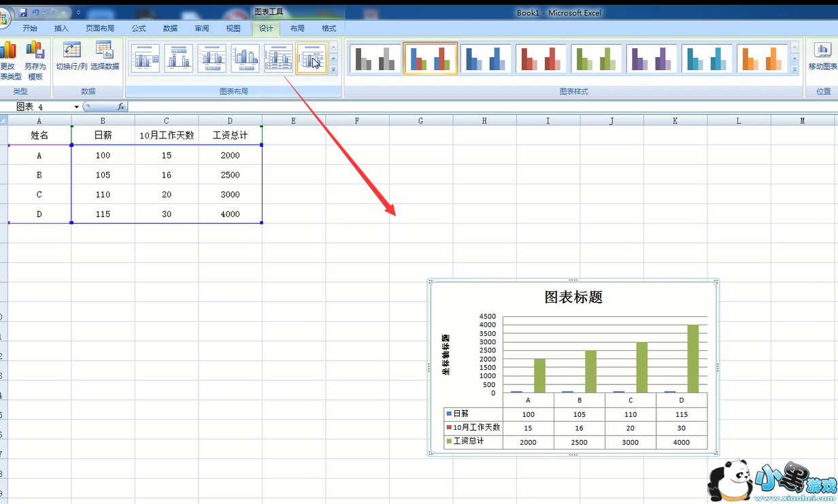Open the Customize Quick Access Toolbar dropdown
Screen dimensions: 838x504
click(x=78, y=12)
